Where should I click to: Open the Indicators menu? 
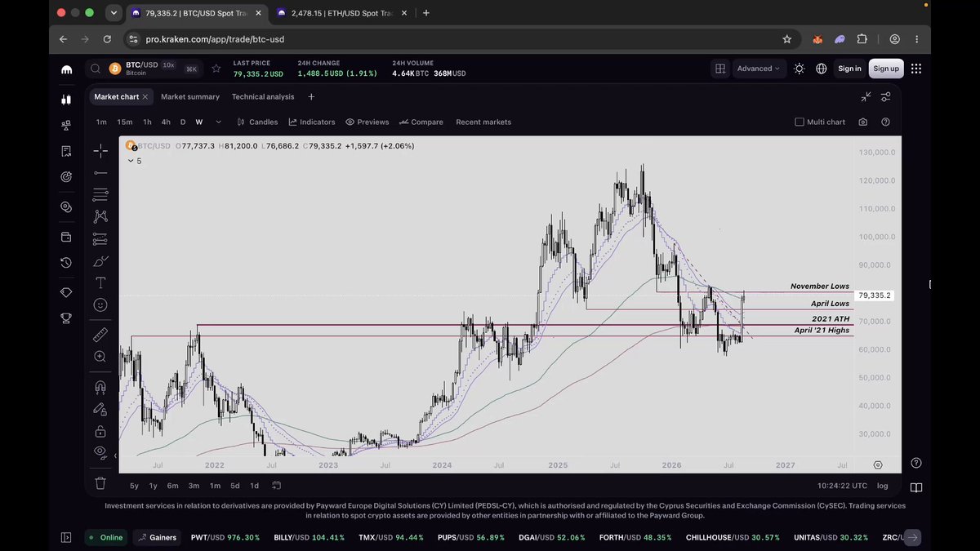(312, 122)
